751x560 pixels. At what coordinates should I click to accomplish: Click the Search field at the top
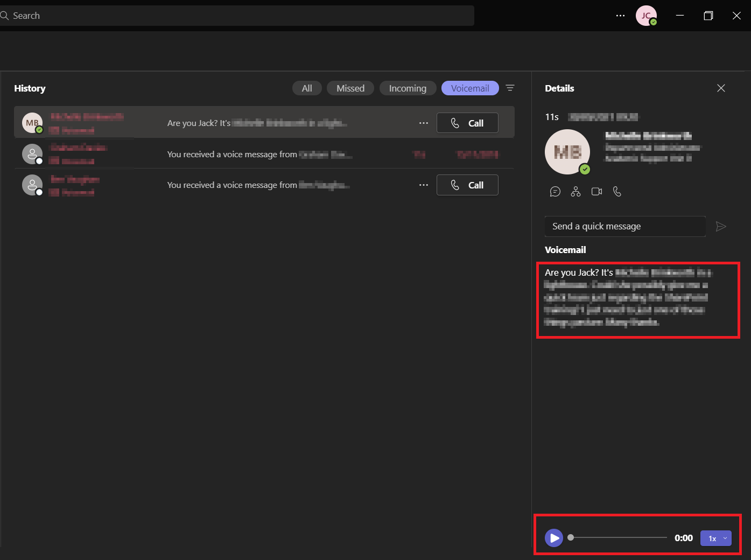click(237, 16)
